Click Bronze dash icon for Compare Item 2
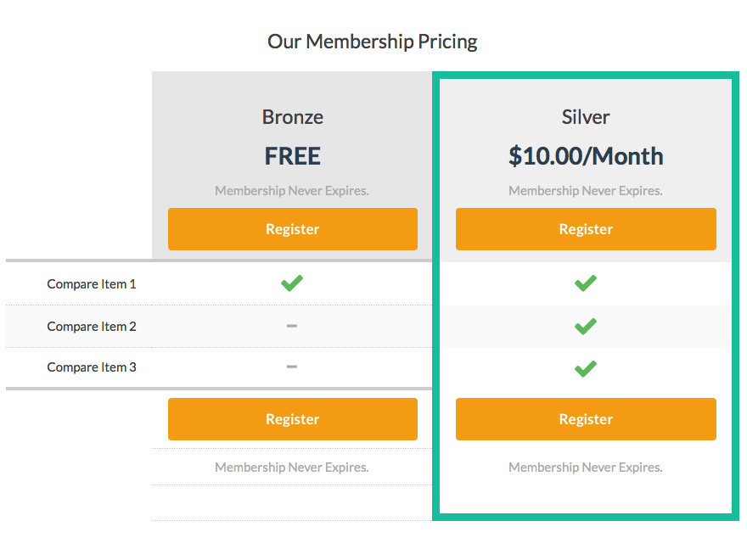 click(291, 326)
